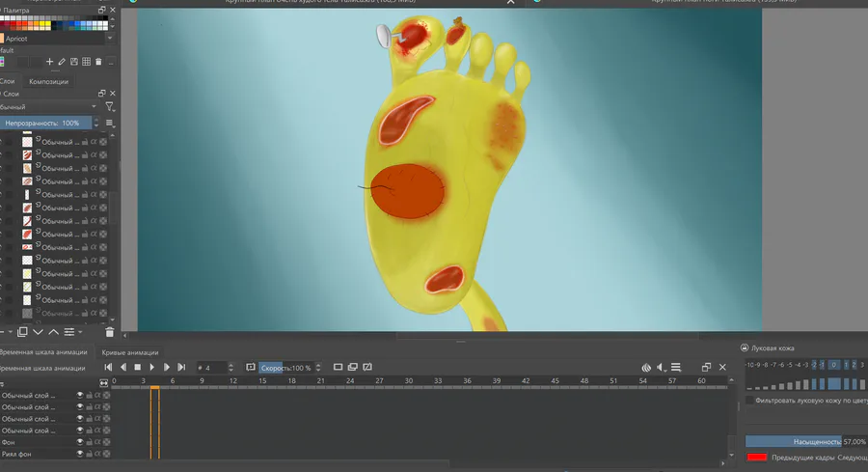Screen dimensions: 868x472
Task: Delete the selected layer with trash icon
Action: [110, 332]
